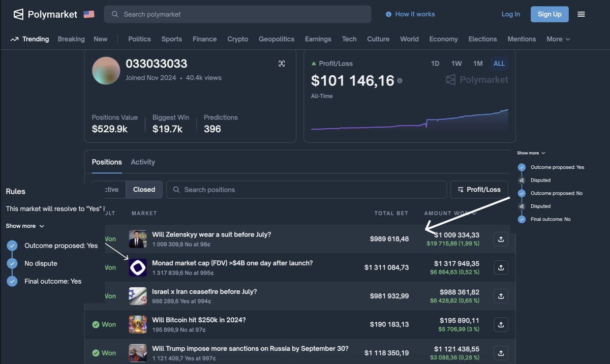Share the Israel x Iran ceasefire position
Viewport: 610px width, 364px height.
tap(501, 296)
